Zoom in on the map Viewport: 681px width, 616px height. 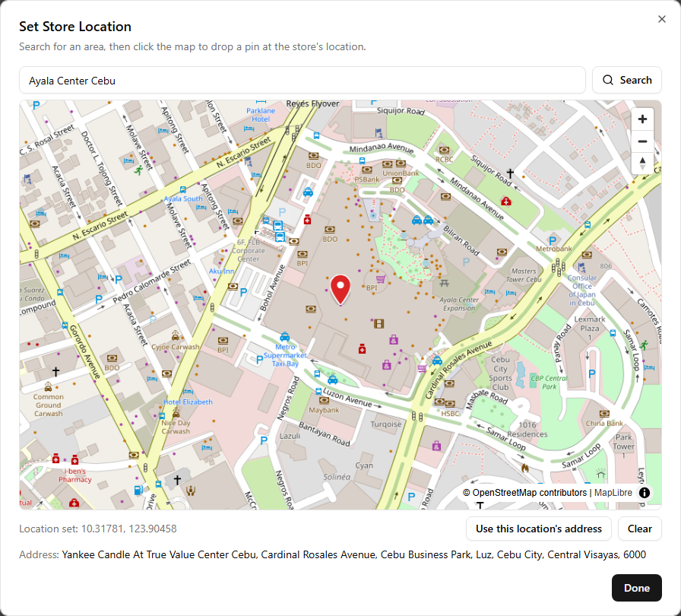(x=642, y=119)
